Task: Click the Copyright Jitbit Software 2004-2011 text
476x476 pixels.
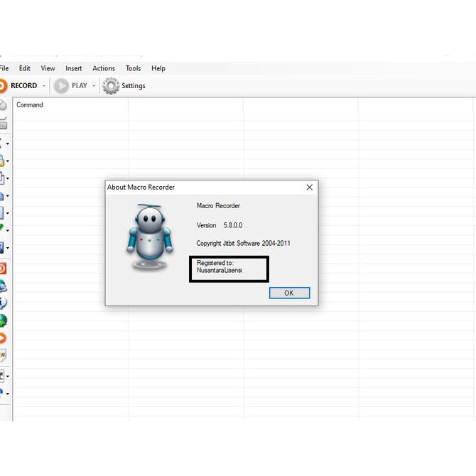Action: point(243,243)
